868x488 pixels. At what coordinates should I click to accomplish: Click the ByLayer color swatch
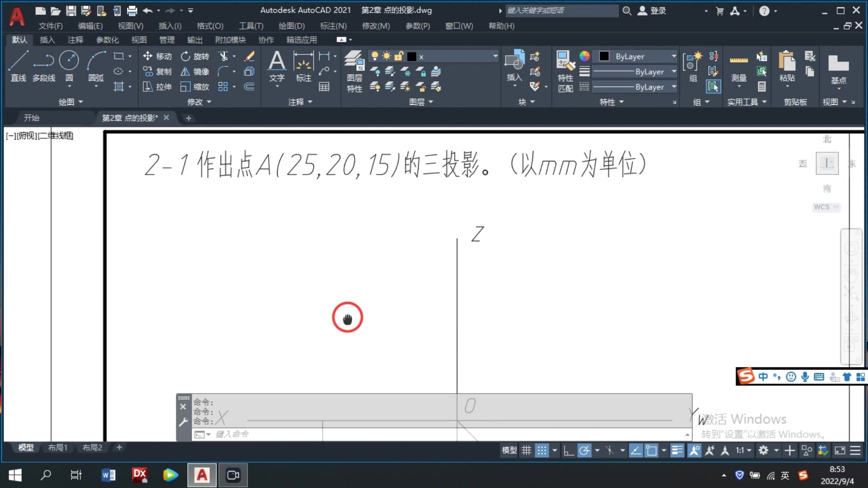click(604, 56)
